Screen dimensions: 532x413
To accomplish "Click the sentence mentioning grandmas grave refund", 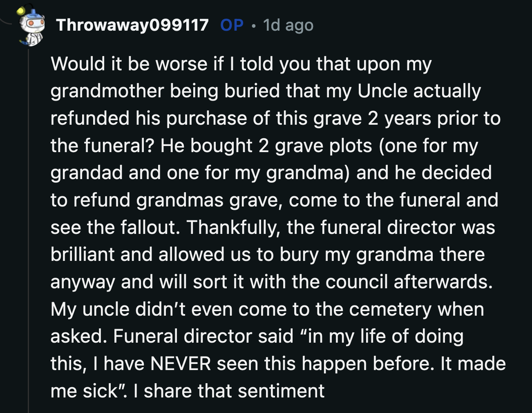I will (176, 200).
